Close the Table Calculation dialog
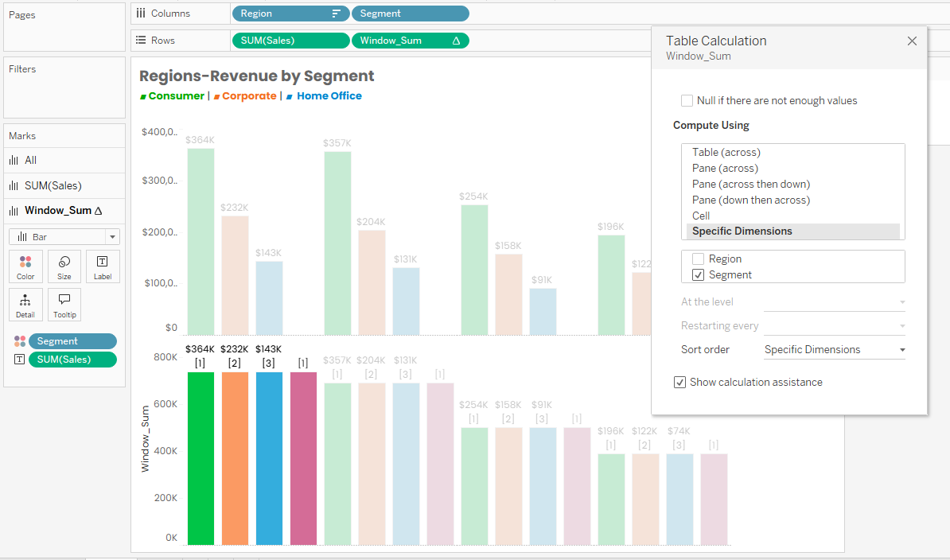The width and height of the screenshot is (950, 560). [912, 41]
